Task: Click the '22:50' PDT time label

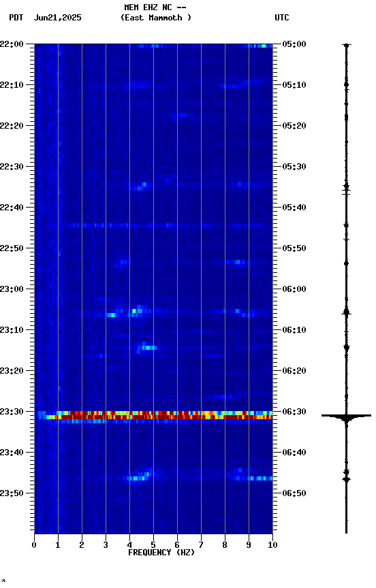Action: 12,248
